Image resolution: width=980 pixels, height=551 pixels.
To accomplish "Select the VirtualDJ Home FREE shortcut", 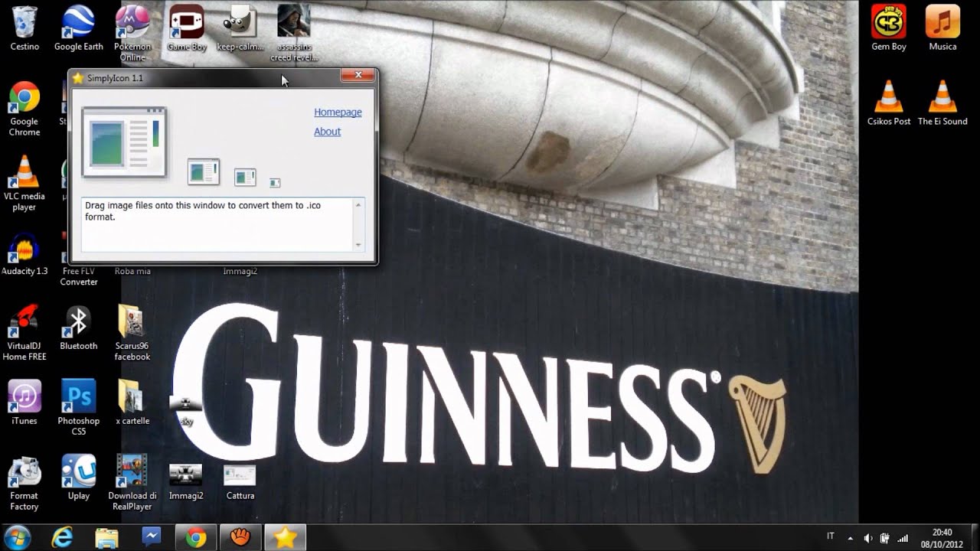I will 24,334.
